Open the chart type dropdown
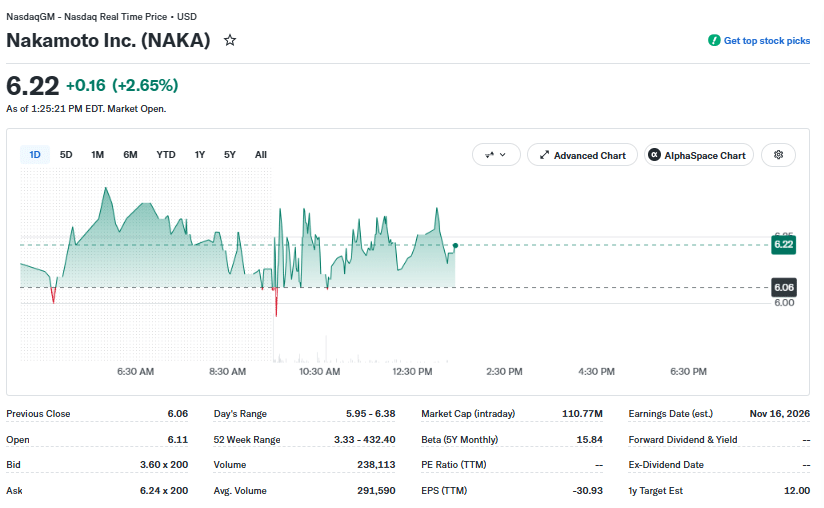Viewport: 824px width, 508px height. point(496,155)
